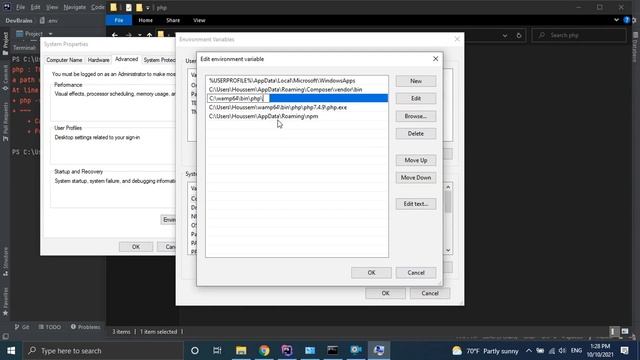
Task: Open weather widget showing 70°F Partly sunny
Action: (485, 351)
